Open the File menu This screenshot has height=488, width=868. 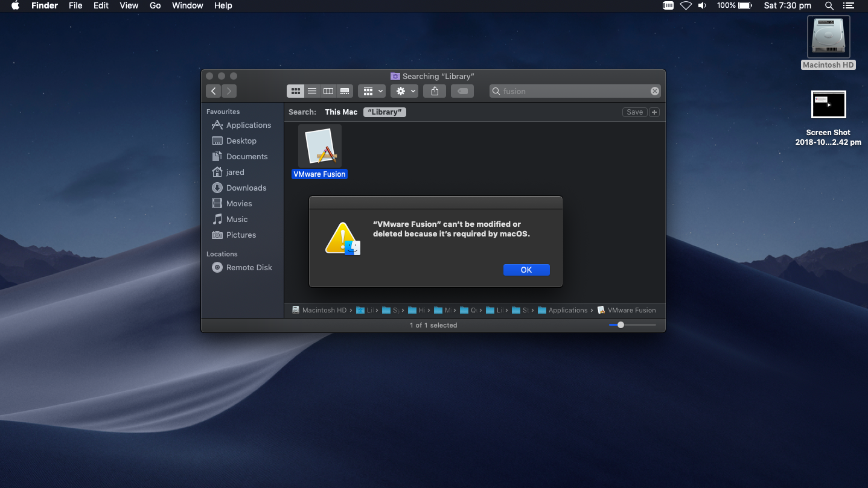pyautogui.click(x=75, y=5)
